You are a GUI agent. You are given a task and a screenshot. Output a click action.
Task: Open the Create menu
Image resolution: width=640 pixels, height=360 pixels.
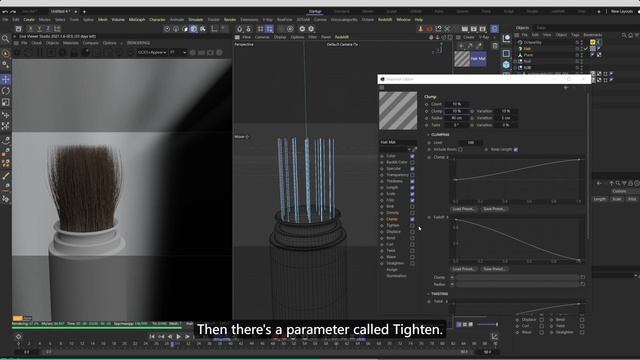(29, 20)
